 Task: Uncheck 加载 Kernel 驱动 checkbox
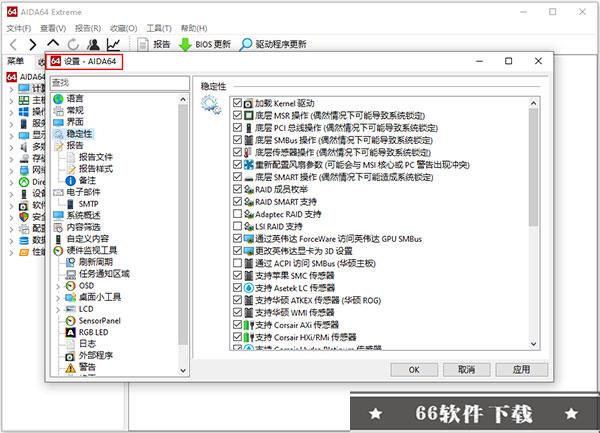(x=237, y=103)
